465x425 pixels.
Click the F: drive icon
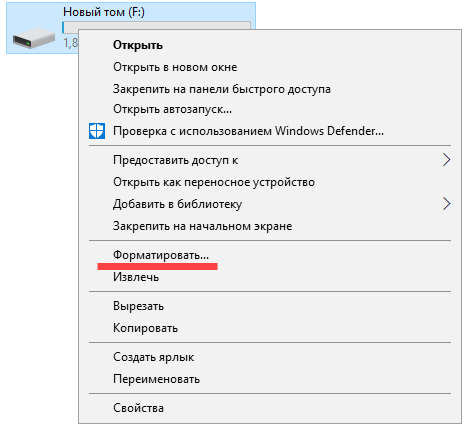(34, 38)
